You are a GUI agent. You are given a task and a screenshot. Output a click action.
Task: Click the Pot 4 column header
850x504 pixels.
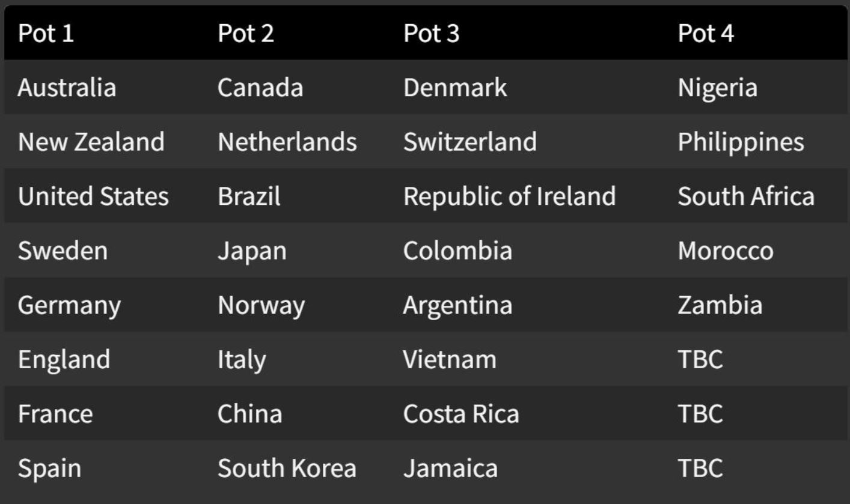tap(706, 33)
